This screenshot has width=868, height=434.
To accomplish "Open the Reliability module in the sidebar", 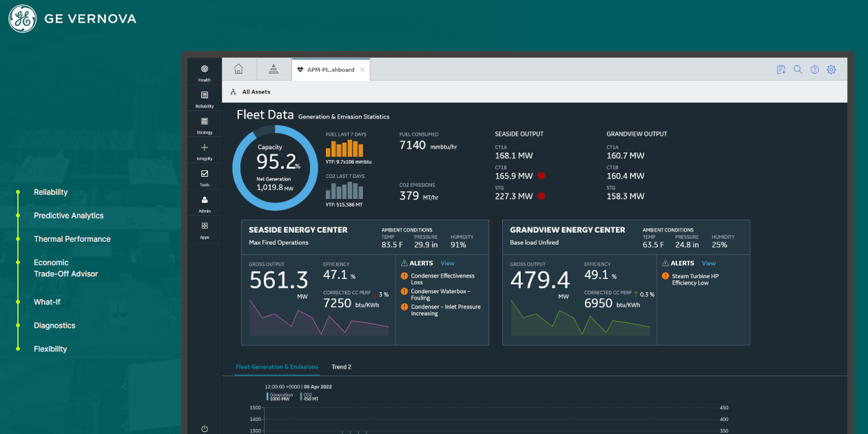I will tap(204, 97).
